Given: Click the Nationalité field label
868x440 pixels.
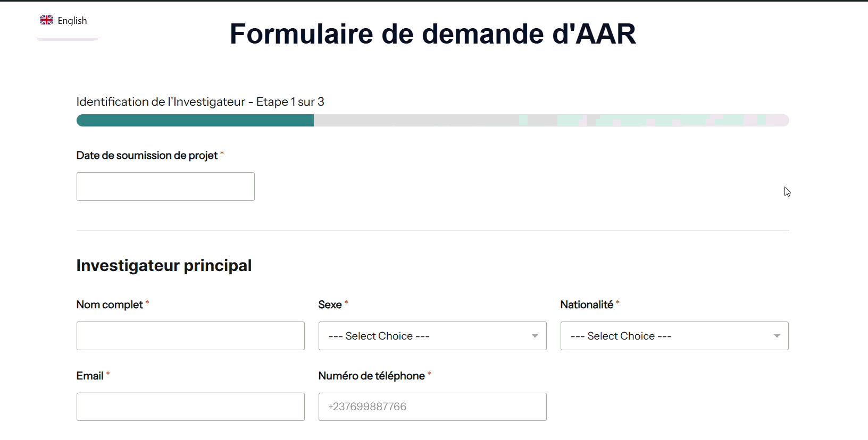Looking at the screenshot, I should 586,304.
